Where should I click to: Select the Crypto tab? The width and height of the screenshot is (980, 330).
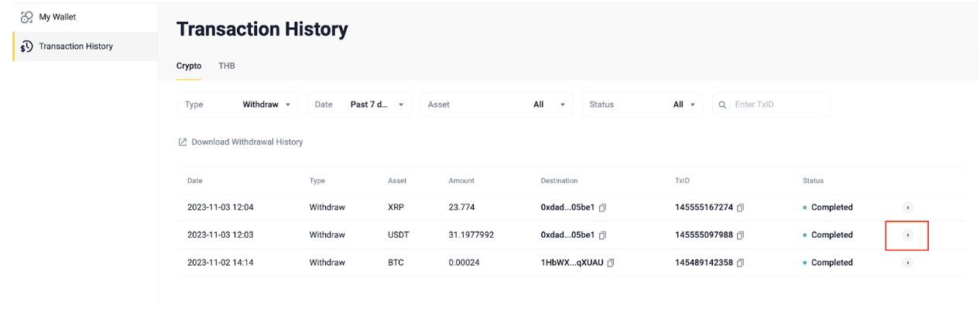(189, 66)
